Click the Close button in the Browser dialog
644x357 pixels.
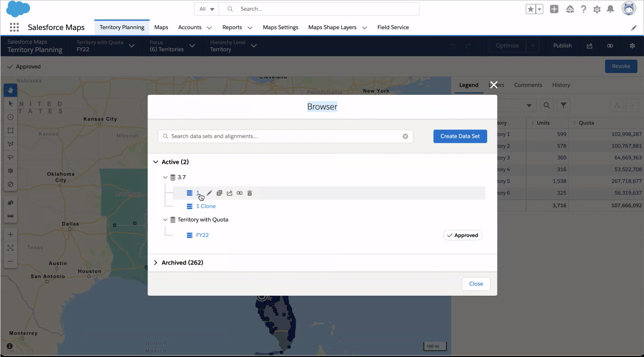tap(476, 284)
